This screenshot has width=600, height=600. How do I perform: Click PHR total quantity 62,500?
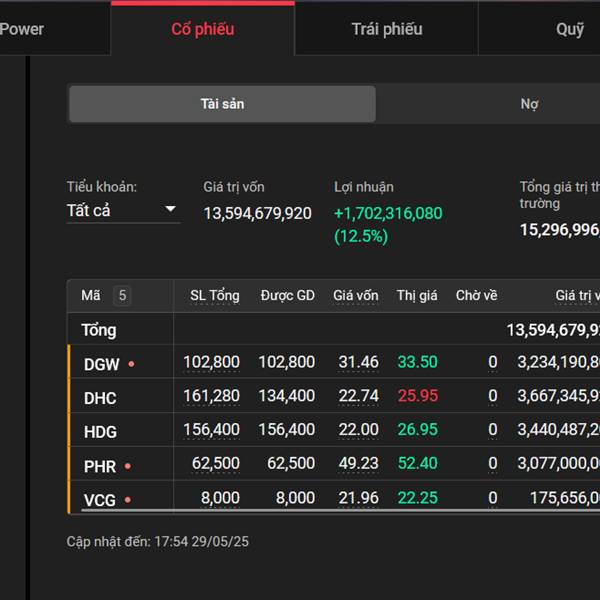click(216, 463)
